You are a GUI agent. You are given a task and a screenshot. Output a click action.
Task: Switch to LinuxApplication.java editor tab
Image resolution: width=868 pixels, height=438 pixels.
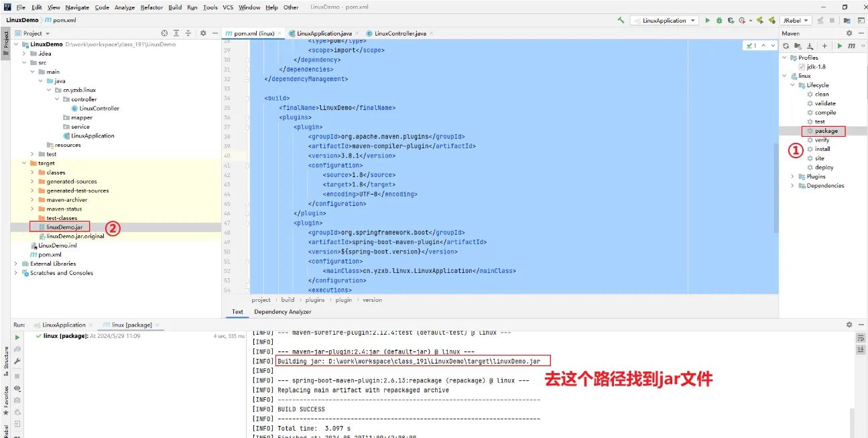pyautogui.click(x=324, y=33)
